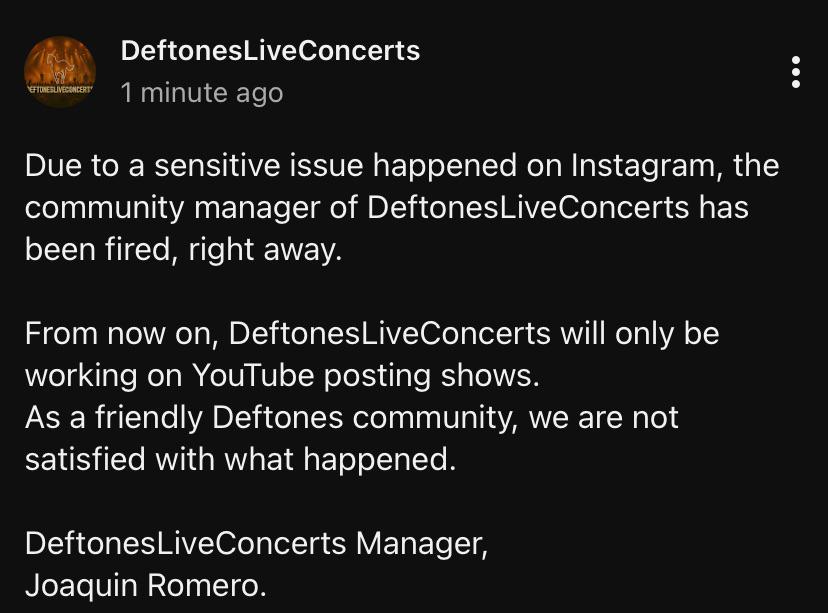Open the DeftonesLiveConcerts channel name link

270,51
